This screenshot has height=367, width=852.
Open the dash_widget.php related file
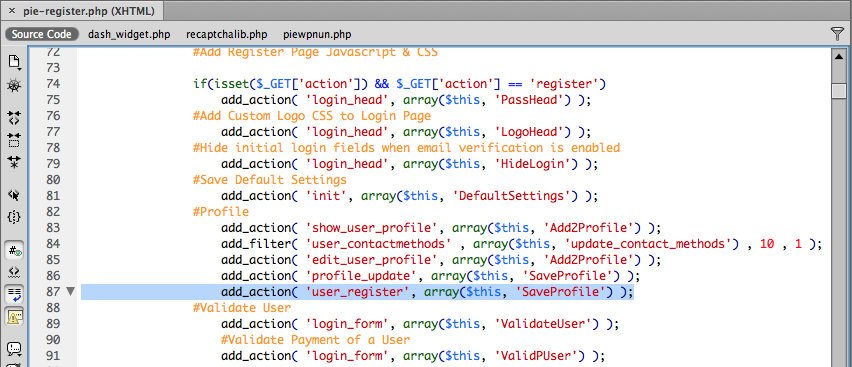click(x=129, y=34)
